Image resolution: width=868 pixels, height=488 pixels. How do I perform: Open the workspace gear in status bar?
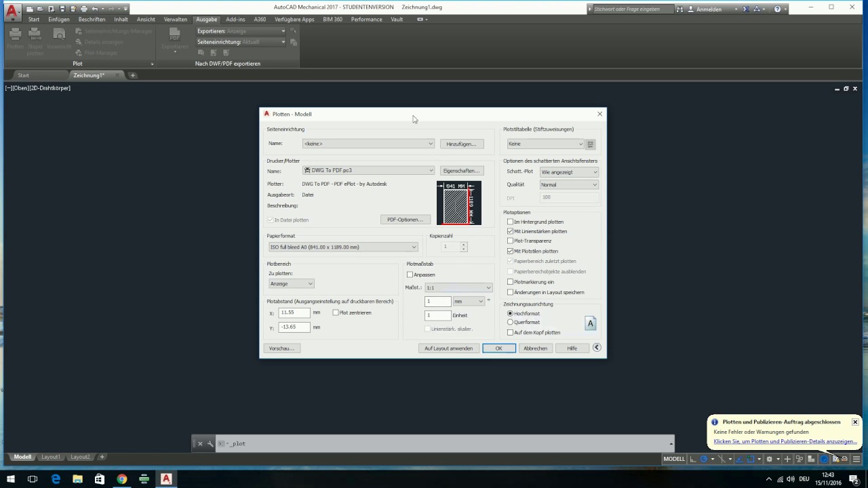tap(769, 459)
